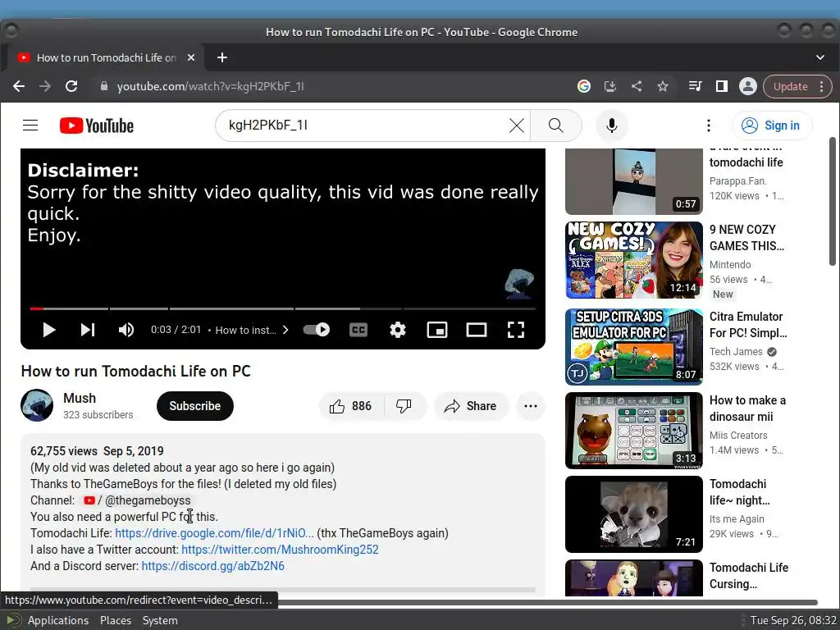
Task: Click the Google icon in address bar
Action: [584, 86]
